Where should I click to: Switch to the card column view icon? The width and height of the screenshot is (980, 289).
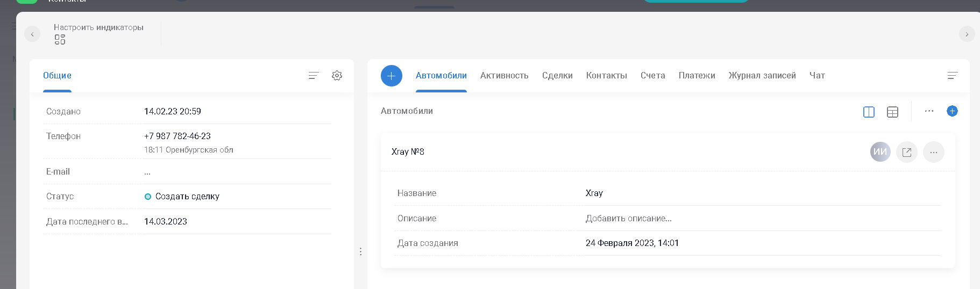[x=868, y=112]
